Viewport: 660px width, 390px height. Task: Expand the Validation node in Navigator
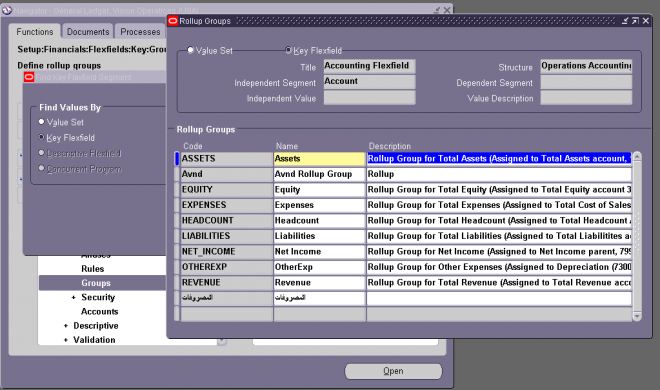tap(66, 340)
